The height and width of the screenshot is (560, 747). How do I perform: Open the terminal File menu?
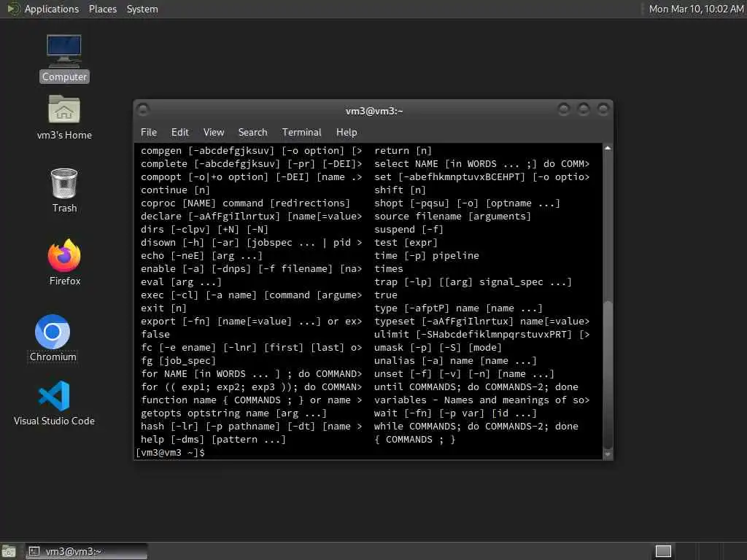click(x=149, y=133)
